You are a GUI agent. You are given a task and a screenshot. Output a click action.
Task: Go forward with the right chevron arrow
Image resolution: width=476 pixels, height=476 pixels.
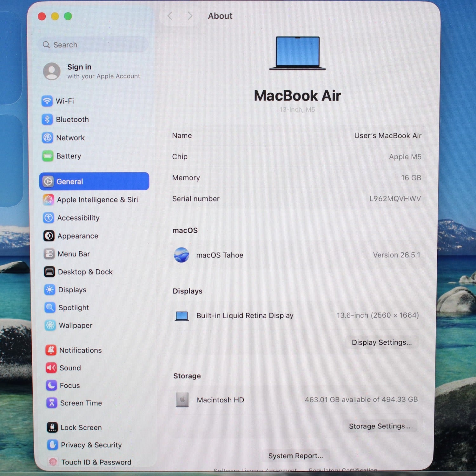coord(190,16)
